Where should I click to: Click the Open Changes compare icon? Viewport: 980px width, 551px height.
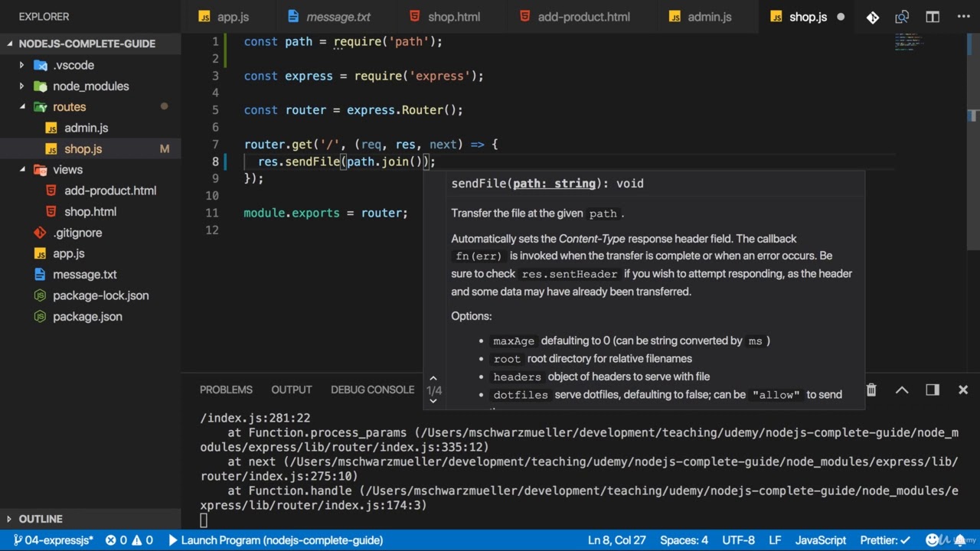902,17
